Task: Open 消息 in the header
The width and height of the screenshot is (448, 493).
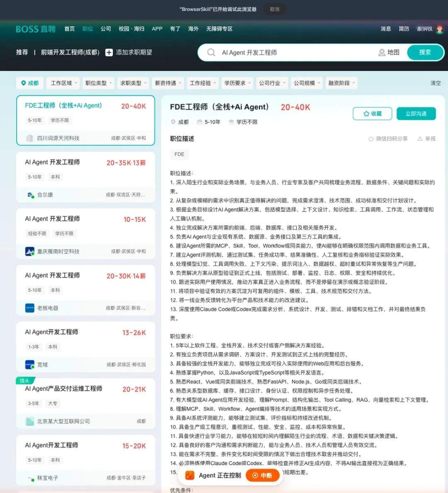Action: [386, 29]
